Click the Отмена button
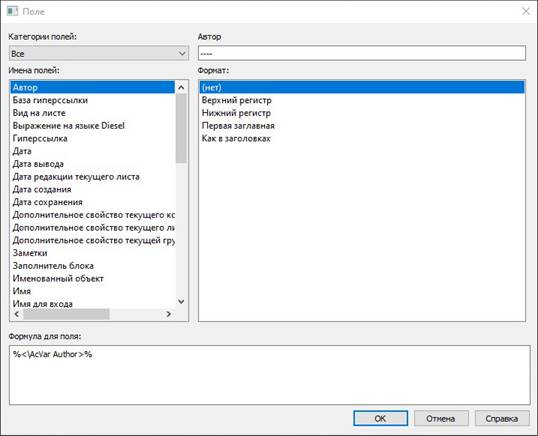 [441, 419]
